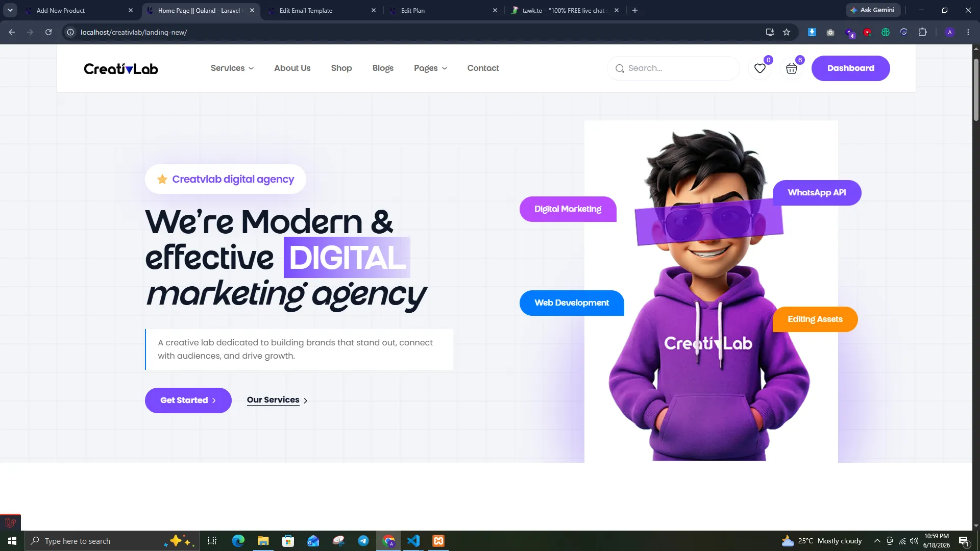Reload the page with the refresh icon
Screen dimensions: 980x551
coord(48,32)
